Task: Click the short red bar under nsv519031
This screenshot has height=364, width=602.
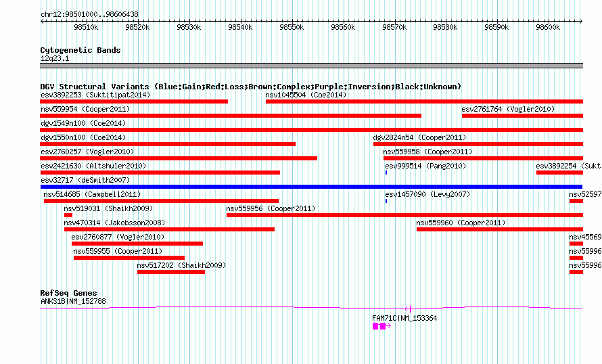Action: pyautogui.click(x=68, y=215)
